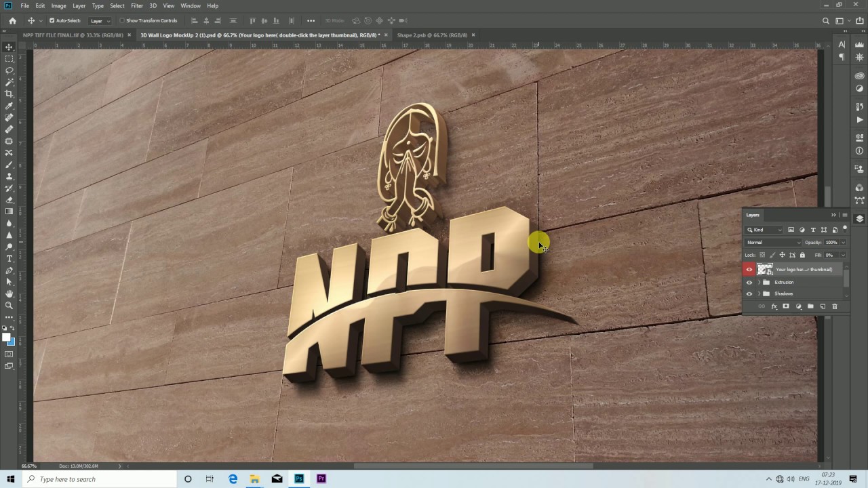Select the Clone Stamp tool

9,176
